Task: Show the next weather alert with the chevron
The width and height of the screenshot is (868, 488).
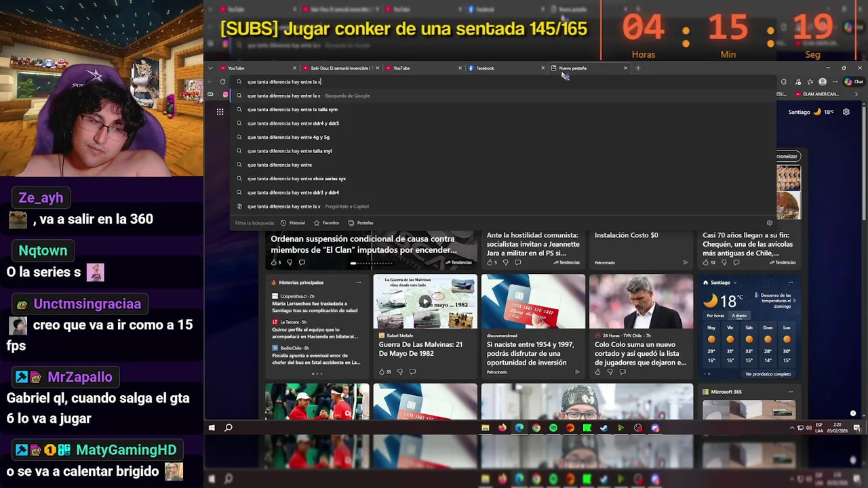Action: pyautogui.click(x=794, y=300)
